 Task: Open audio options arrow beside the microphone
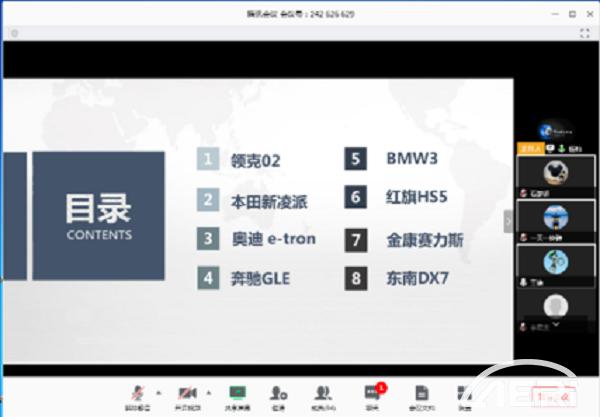[x=157, y=392]
